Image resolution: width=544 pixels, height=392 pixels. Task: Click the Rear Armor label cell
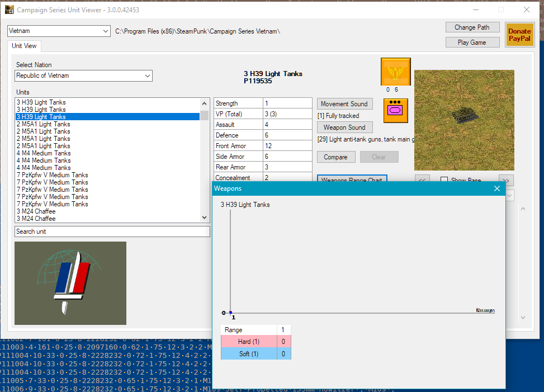(238, 167)
